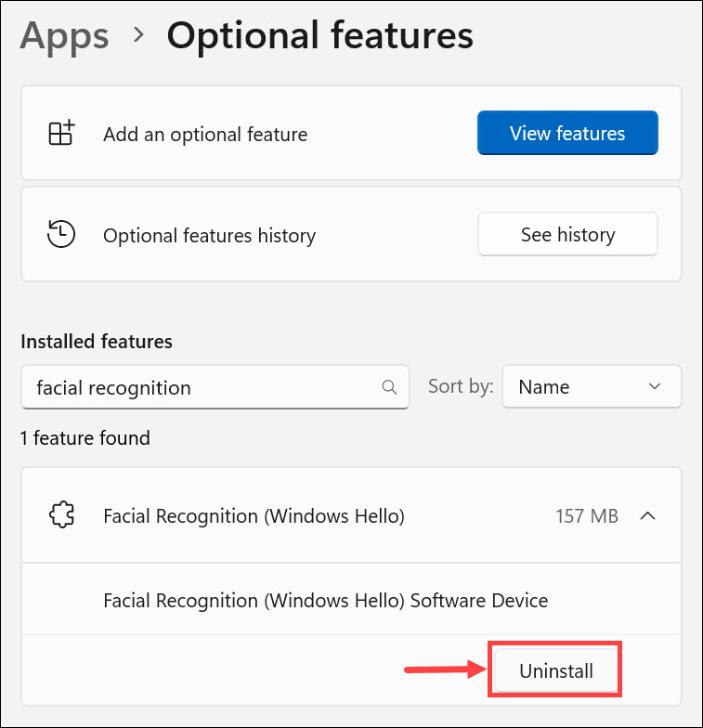The image size is (703, 728).
Task: Open the Sort by Name dropdown
Action: pyautogui.click(x=591, y=387)
